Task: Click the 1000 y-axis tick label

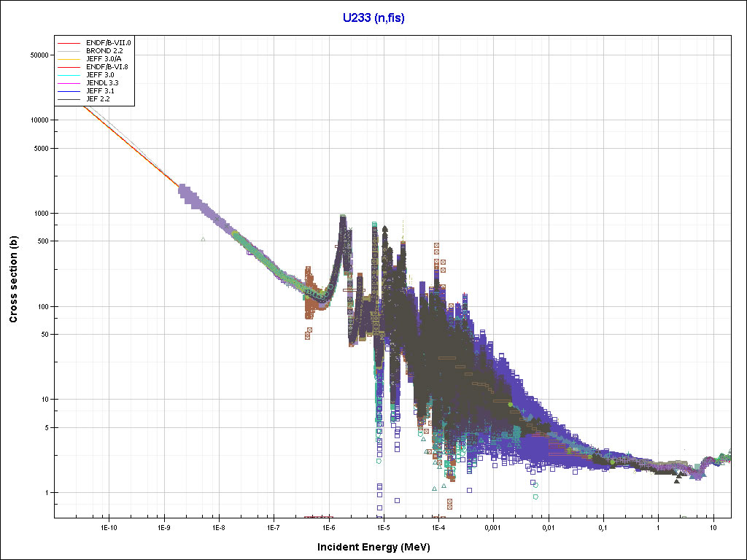Action: click(x=39, y=214)
